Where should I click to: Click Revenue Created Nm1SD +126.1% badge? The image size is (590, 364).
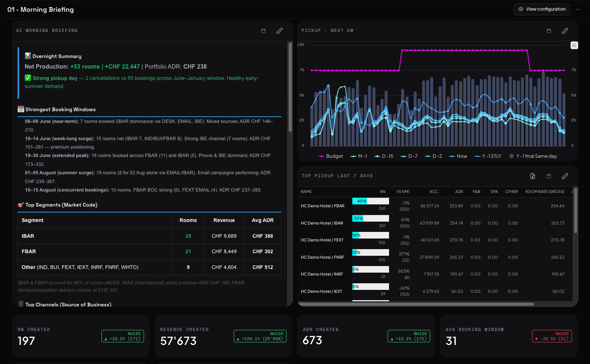click(x=260, y=336)
